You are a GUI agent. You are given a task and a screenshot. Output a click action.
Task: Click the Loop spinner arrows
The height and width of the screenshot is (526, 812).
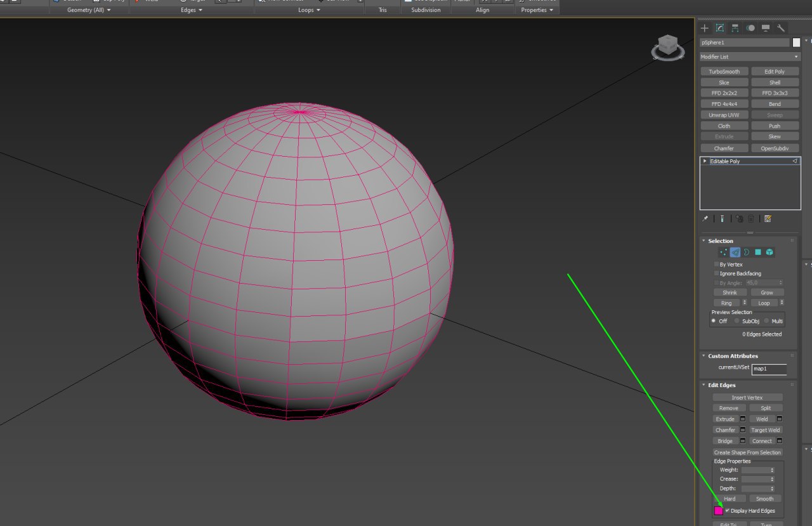[781, 303]
